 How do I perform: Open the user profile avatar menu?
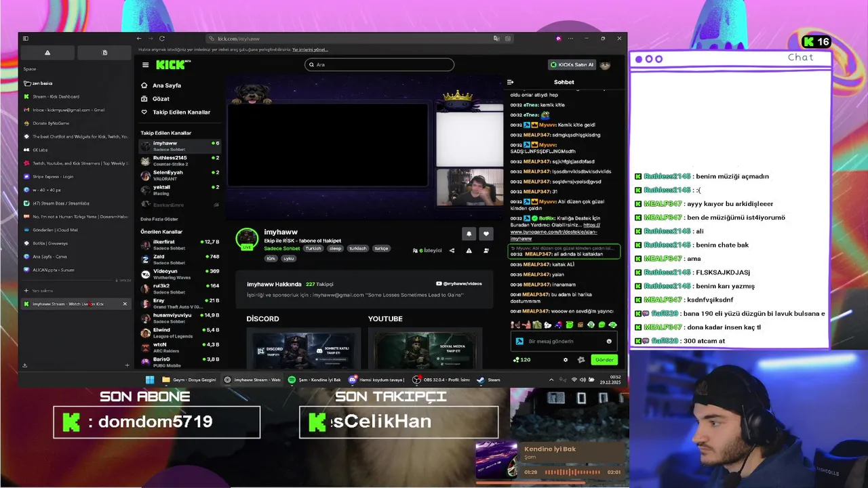point(605,65)
